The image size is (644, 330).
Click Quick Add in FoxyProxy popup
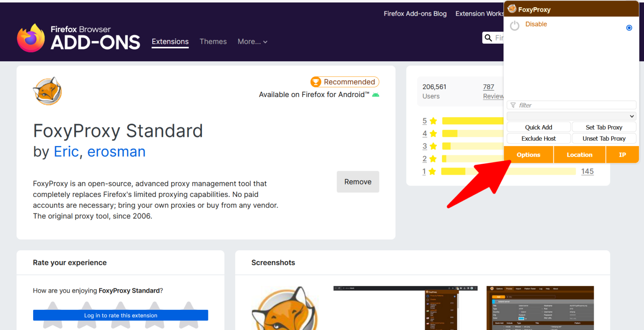coord(538,127)
